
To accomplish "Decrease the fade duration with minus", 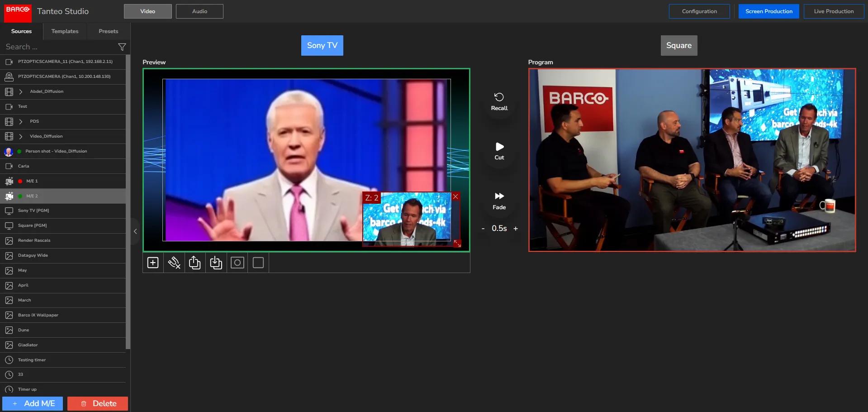I will [483, 229].
